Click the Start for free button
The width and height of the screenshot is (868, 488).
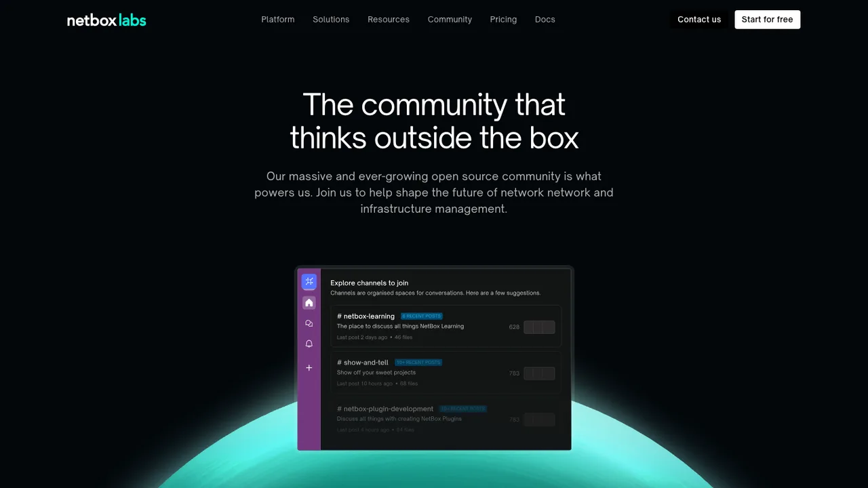[767, 20]
